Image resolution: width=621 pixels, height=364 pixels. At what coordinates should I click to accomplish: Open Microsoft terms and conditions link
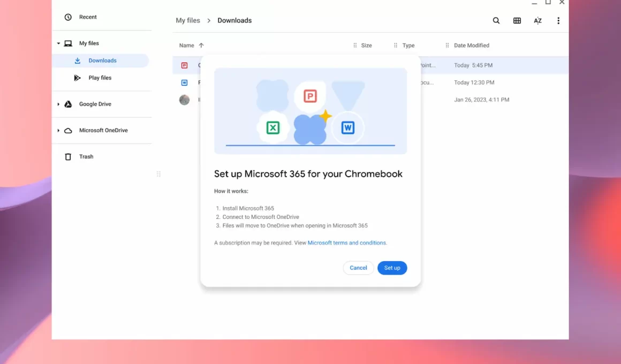[346, 243]
